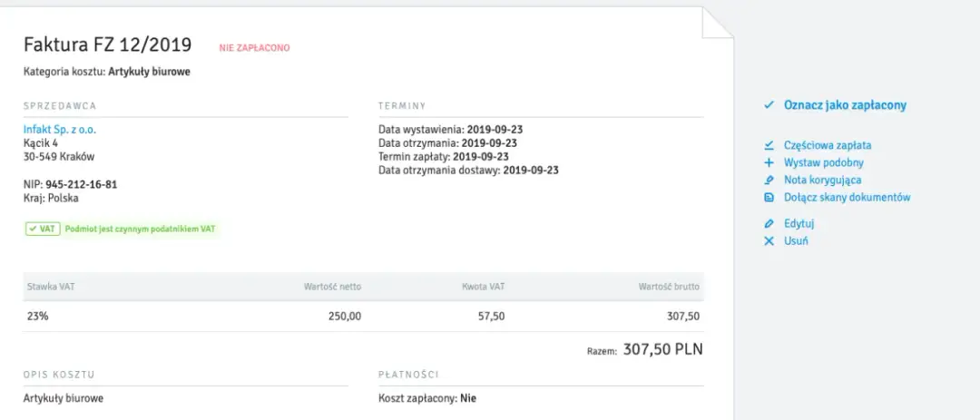Mark invoice as paid via Oznacz jako zapłacony

845,105
